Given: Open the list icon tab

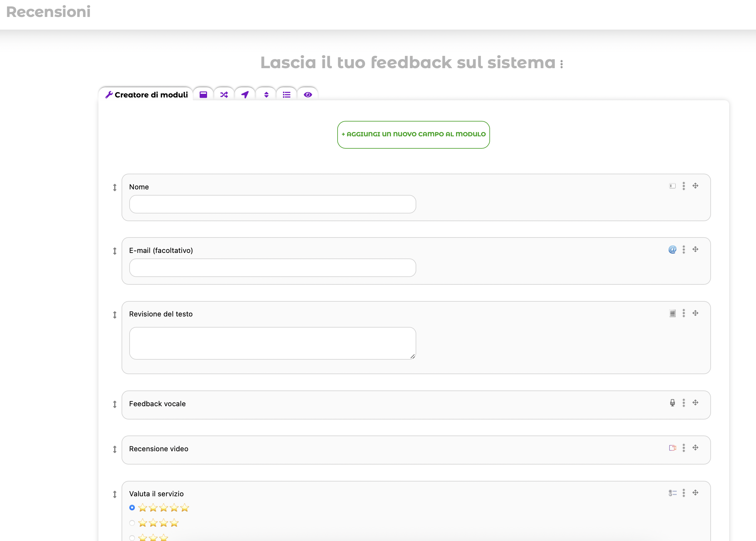Looking at the screenshot, I should 287,95.
